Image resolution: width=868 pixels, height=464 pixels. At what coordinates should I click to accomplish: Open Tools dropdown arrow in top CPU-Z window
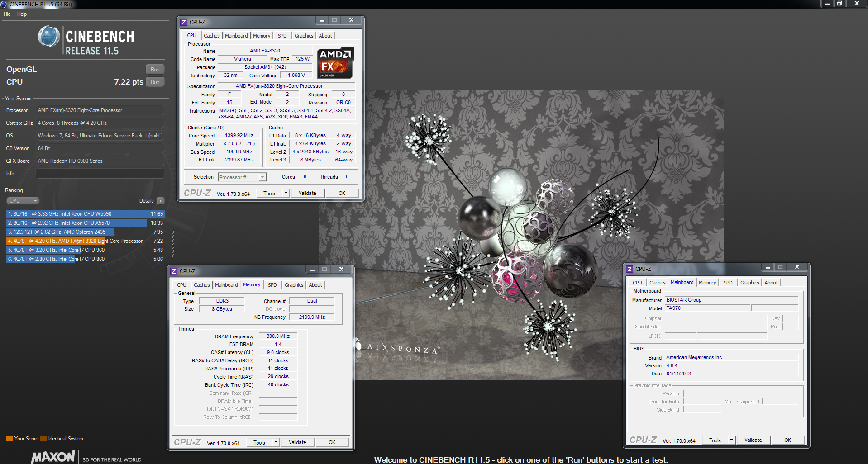[x=286, y=193]
